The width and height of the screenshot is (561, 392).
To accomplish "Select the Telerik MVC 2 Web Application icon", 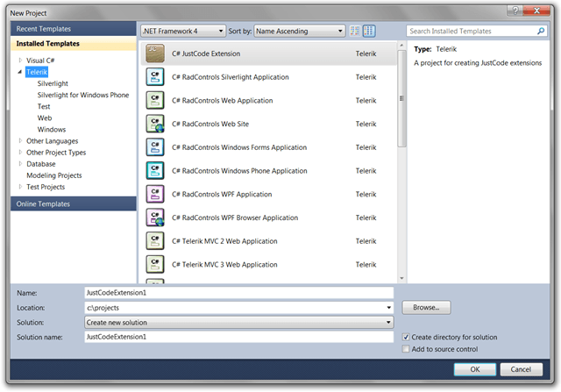I will point(155,241).
